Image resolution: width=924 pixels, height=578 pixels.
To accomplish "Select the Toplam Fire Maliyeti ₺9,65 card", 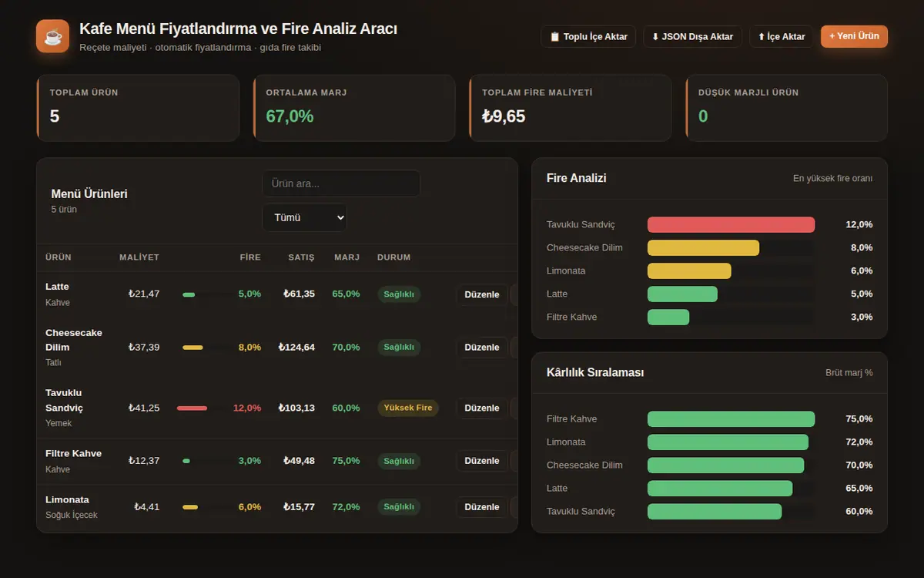I will click(x=571, y=108).
